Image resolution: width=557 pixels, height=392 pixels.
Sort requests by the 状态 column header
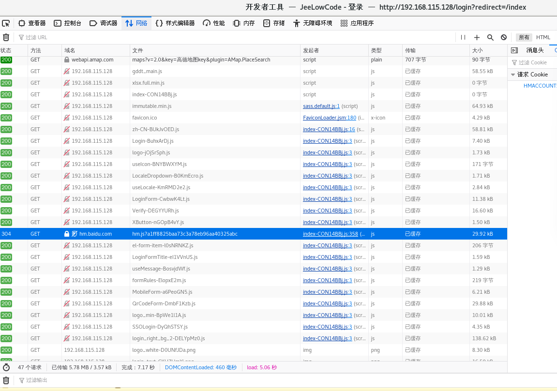click(6, 50)
